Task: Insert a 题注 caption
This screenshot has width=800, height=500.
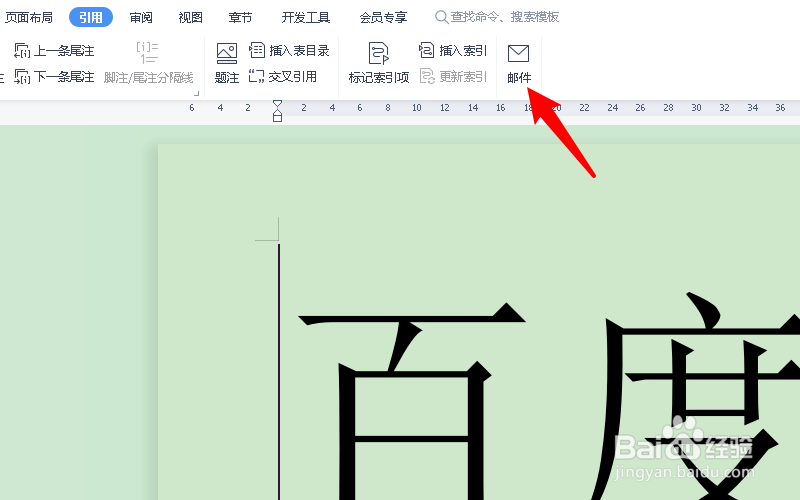Action: (x=227, y=63)
